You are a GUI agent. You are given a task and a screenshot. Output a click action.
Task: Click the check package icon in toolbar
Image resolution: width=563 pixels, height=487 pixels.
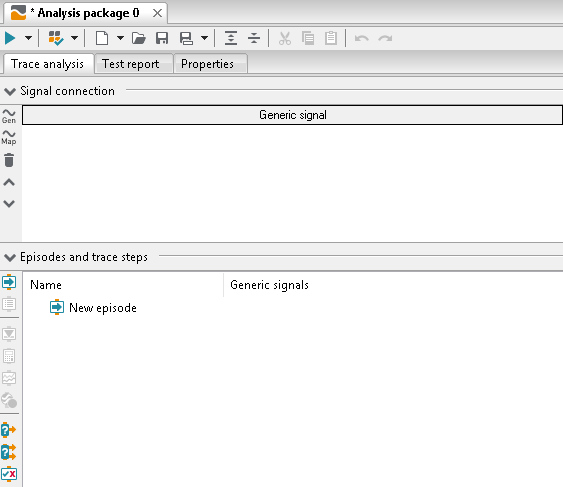(56, 38)
